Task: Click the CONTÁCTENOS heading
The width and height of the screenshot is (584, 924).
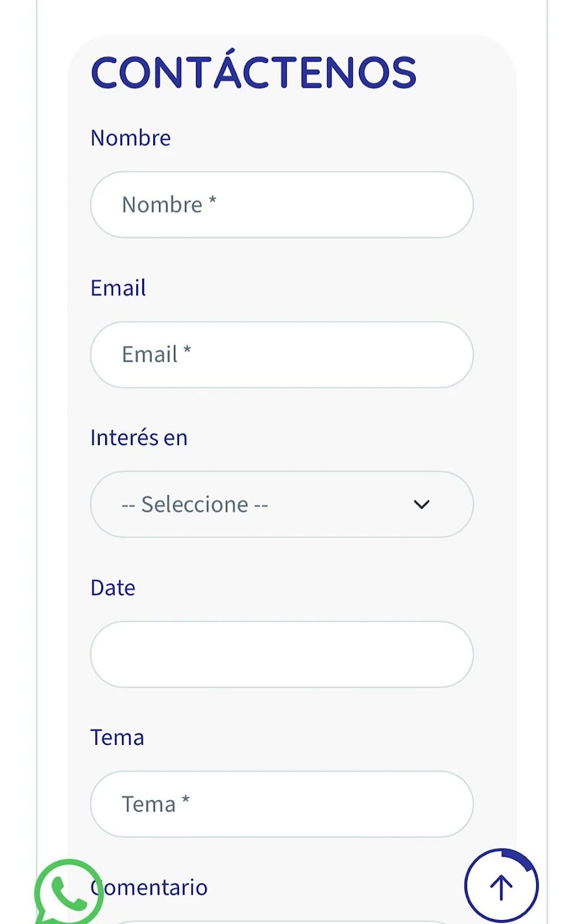Action: coord(253,72)
